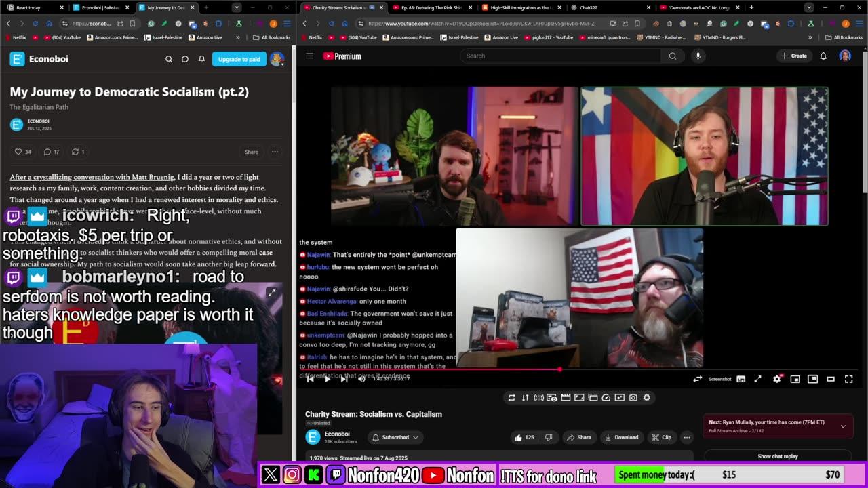
Task: Open the YouTube account avatar menu
Action: (845, 56)
